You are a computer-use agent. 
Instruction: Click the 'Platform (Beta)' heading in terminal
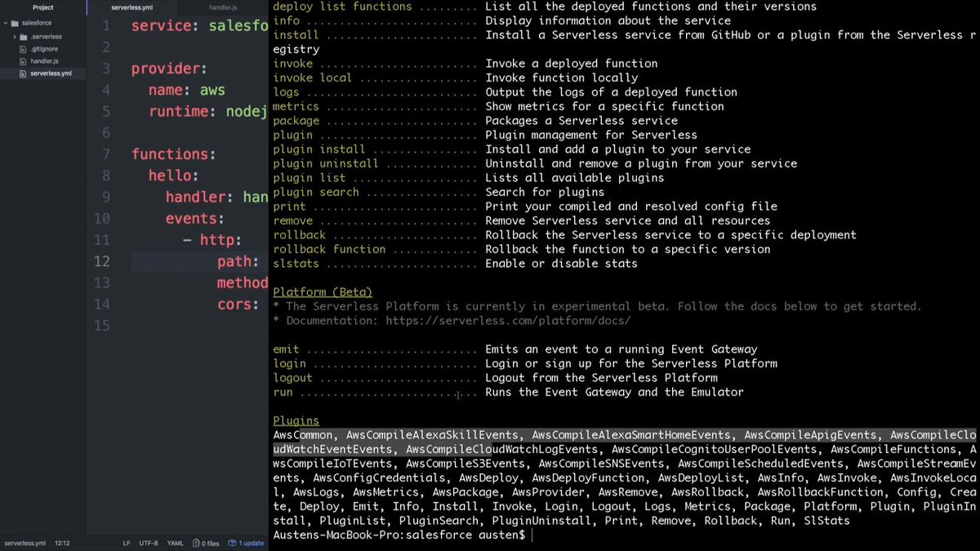pos(323,292)
